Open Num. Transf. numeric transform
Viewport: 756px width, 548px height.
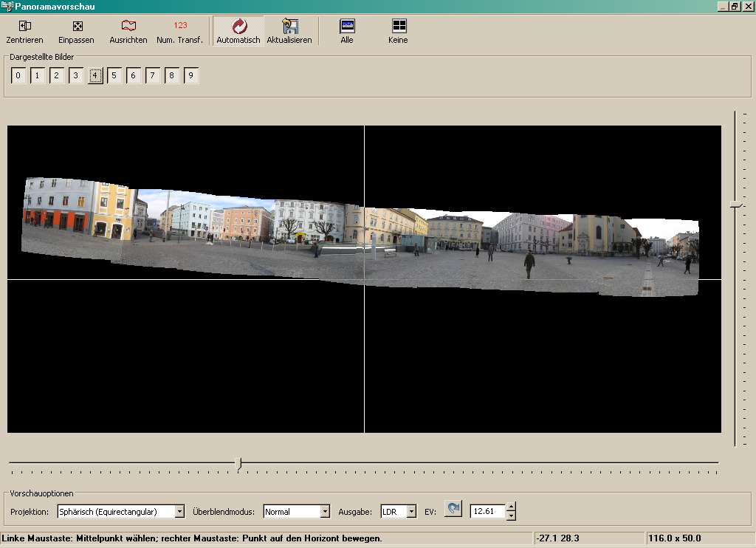click(180, 27)
